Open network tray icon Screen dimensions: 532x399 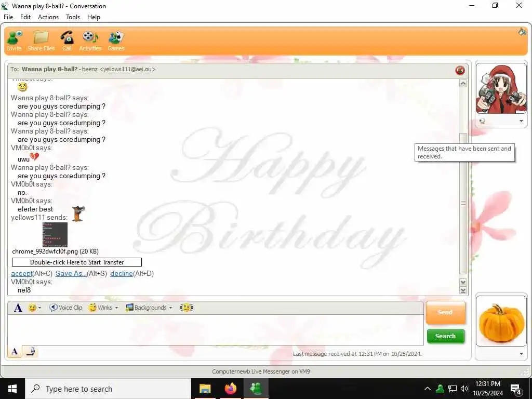(453, 389)
